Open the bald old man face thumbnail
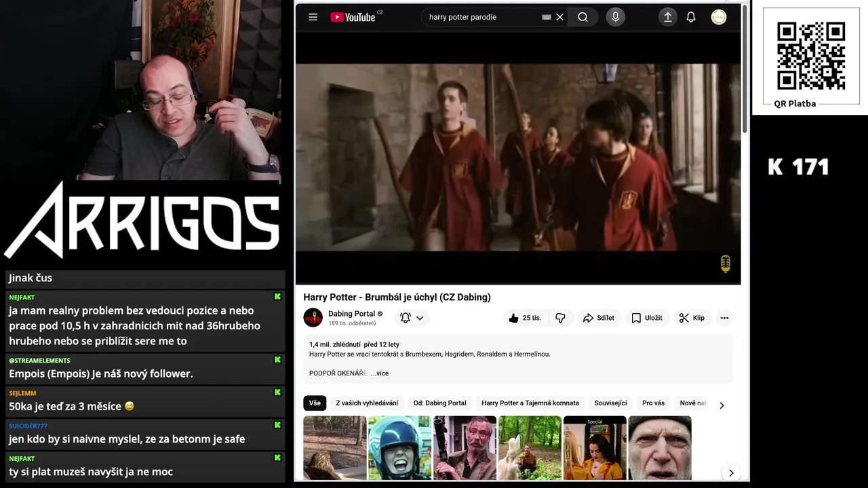868x488 pixels. pos(660,448)
